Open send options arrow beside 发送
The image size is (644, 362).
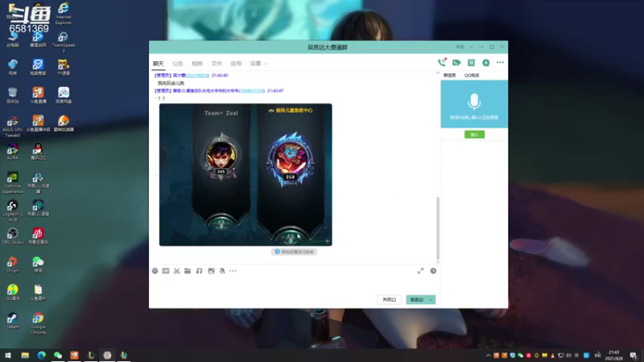(431, 299)
